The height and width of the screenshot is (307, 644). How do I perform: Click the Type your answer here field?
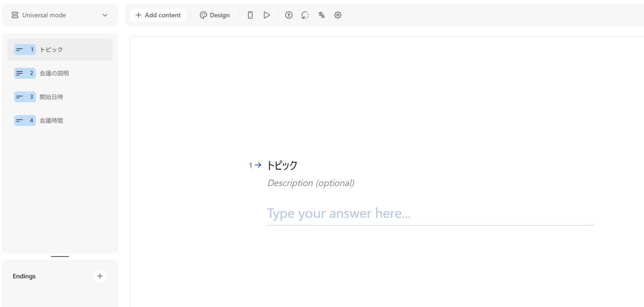(430, 213)
